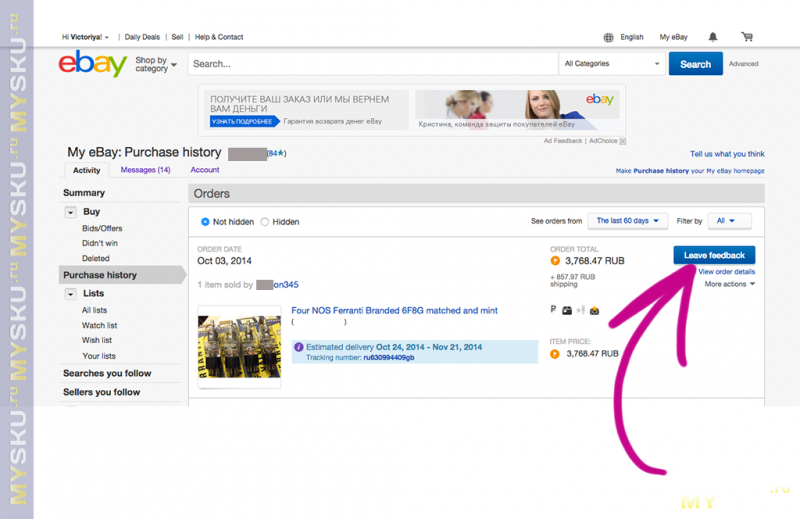
Task: Open the notifications bell
Action: [x=713, y=37]
